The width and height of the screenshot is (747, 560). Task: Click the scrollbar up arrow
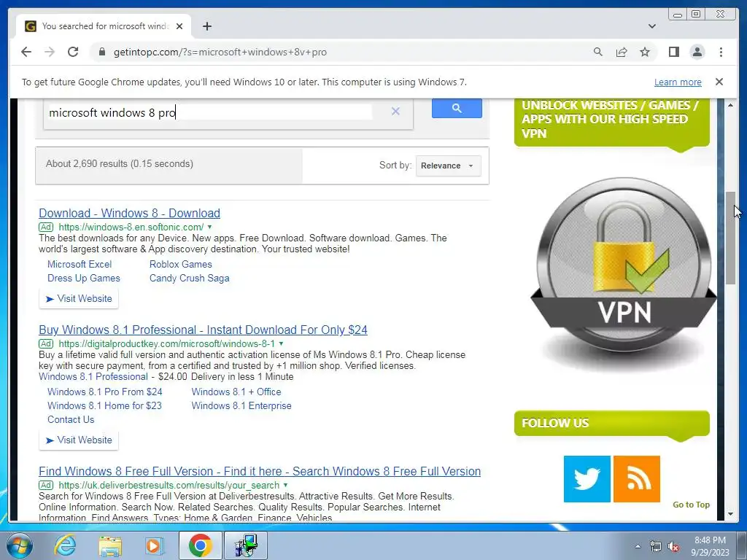730,105
